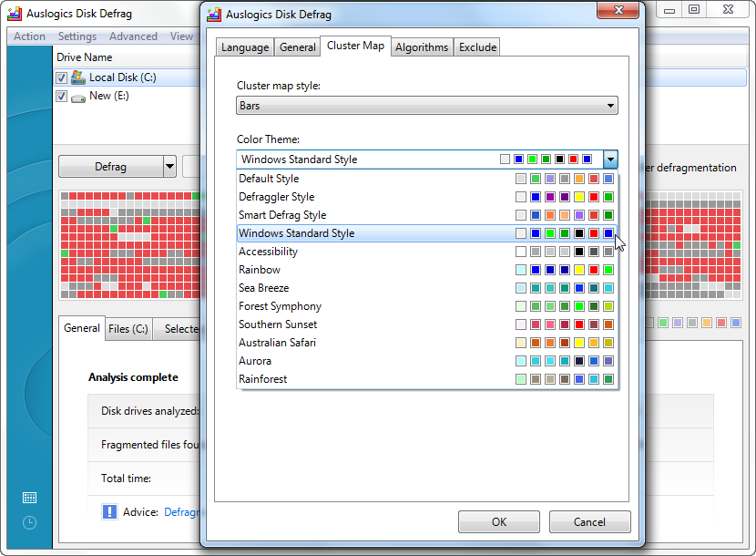
Task: Choose Windows Standard Style in list
Action: 426,233
